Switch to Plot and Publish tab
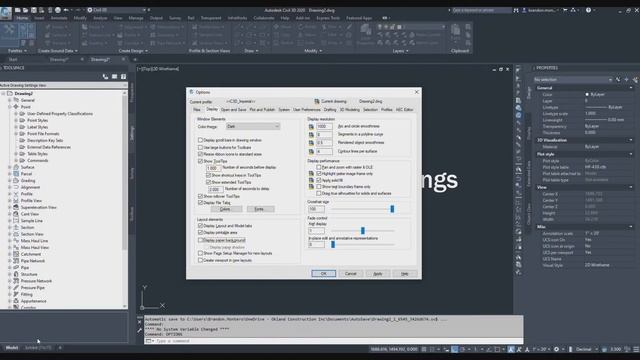The image size is (640, 360). (262, 110)
